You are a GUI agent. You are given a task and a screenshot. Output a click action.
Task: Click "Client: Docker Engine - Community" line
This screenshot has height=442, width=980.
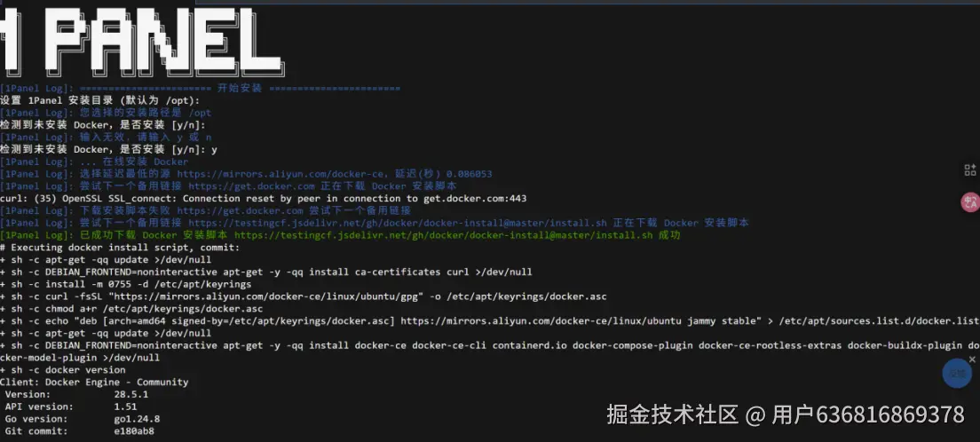[94, 382]
